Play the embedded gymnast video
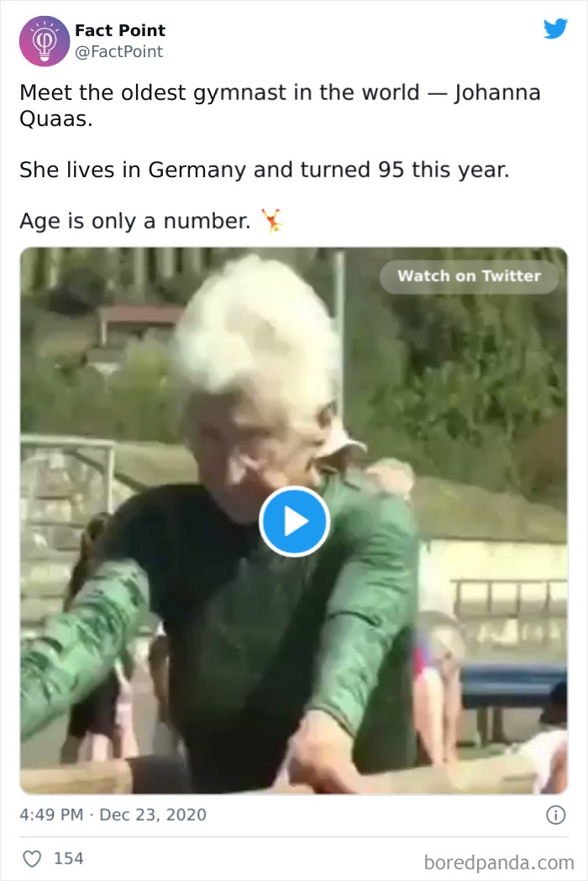The width and height of the screenshot is (588, 881). 294,522
